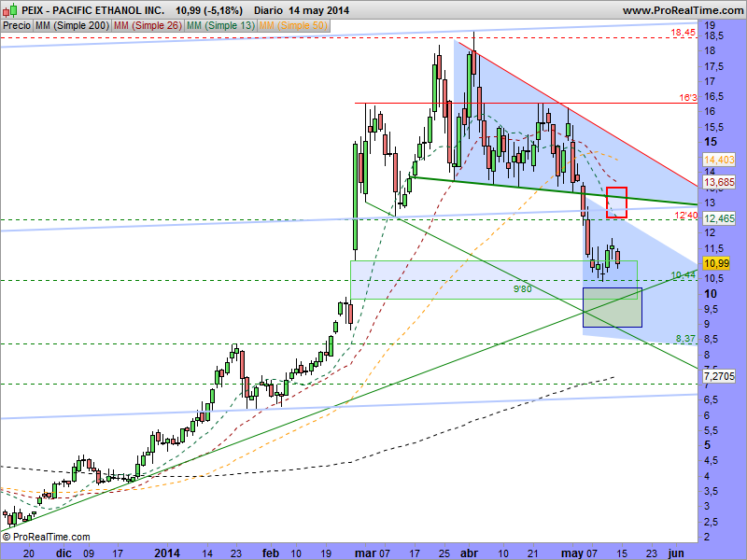
Task: Click the red 16'3 resistance line label
Action: (x=688, y=98)
